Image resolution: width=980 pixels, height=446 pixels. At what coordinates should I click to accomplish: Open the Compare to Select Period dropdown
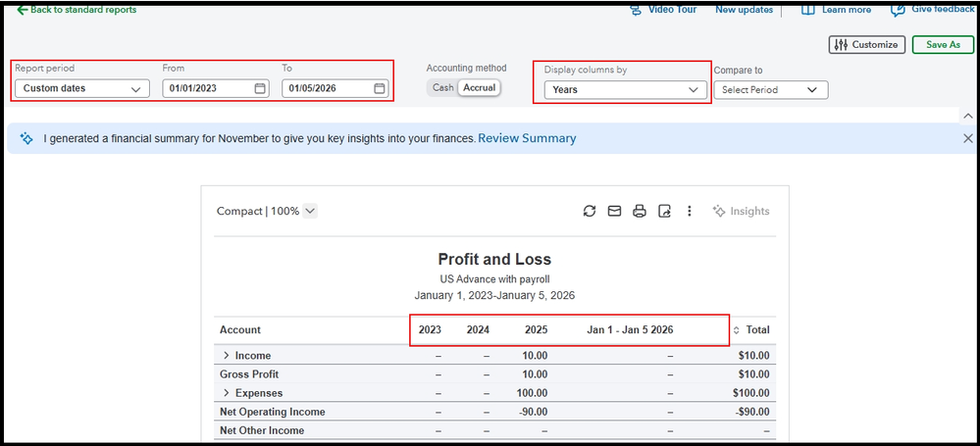771,89
